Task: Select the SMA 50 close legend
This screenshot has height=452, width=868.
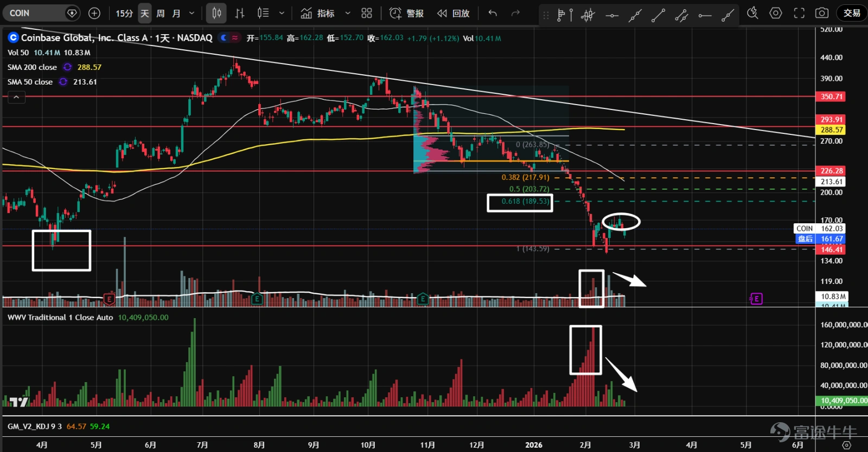Action: [30, 82]
